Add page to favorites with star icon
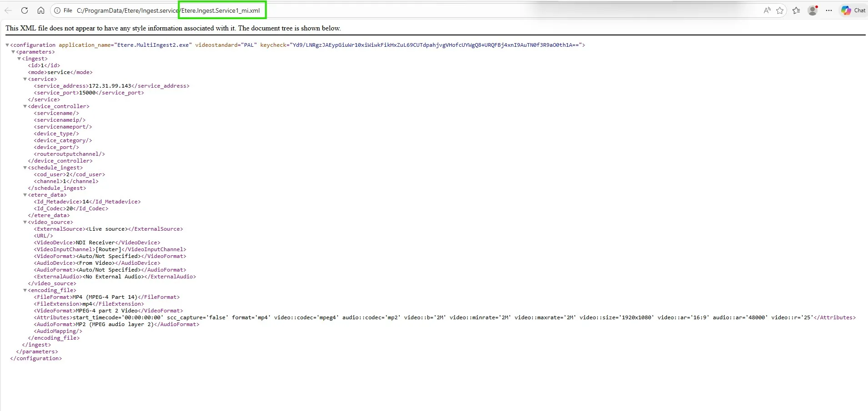 [x=780, y=10]
